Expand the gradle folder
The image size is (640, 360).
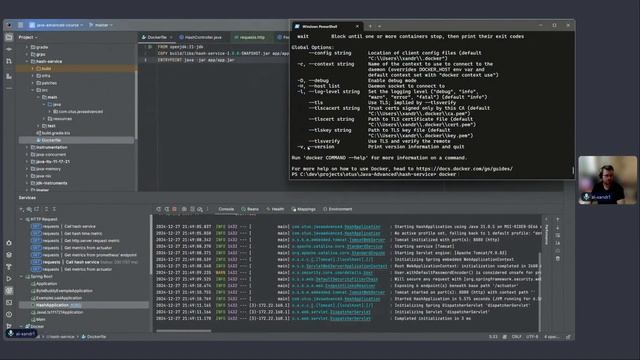pyautogui.click(x=27, y=47)
